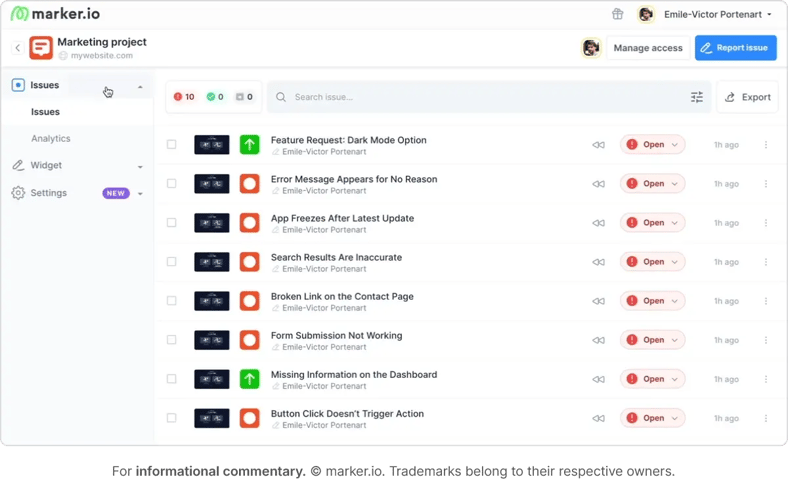The image size is (788, 479).
Task: Click the Export button
Action: click(x=747, y=97)
